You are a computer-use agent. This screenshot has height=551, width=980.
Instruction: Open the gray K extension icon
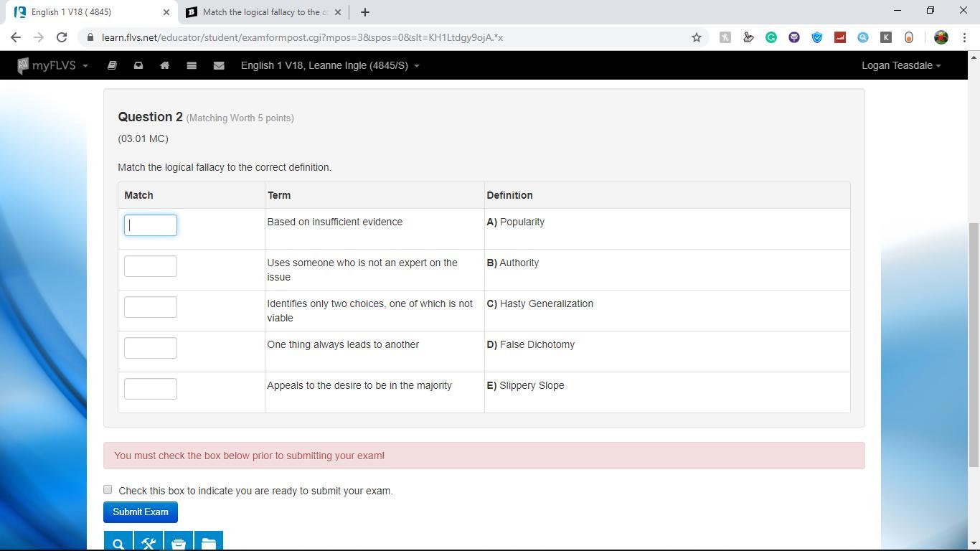(886, 37)
